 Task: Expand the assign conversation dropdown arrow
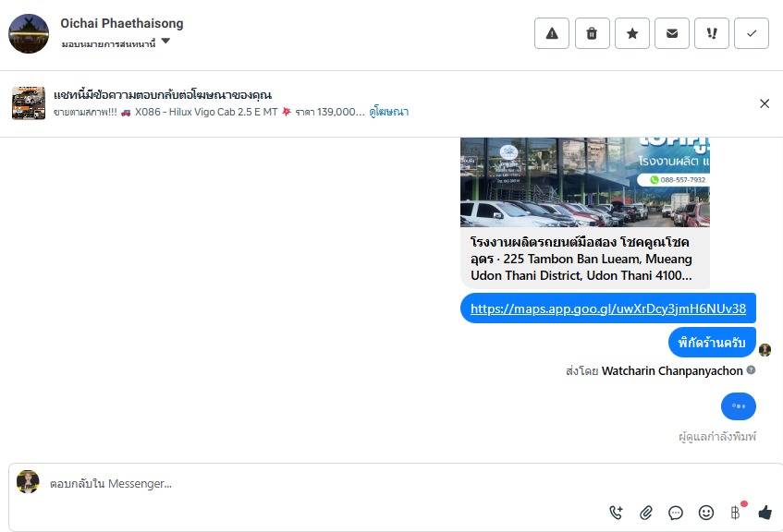click(x=165, y=42)
